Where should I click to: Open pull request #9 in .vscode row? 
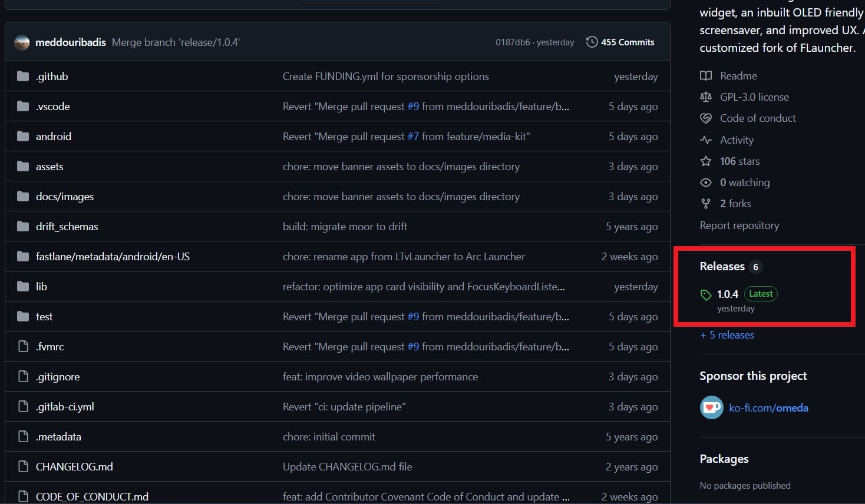[x=413, y=107]
